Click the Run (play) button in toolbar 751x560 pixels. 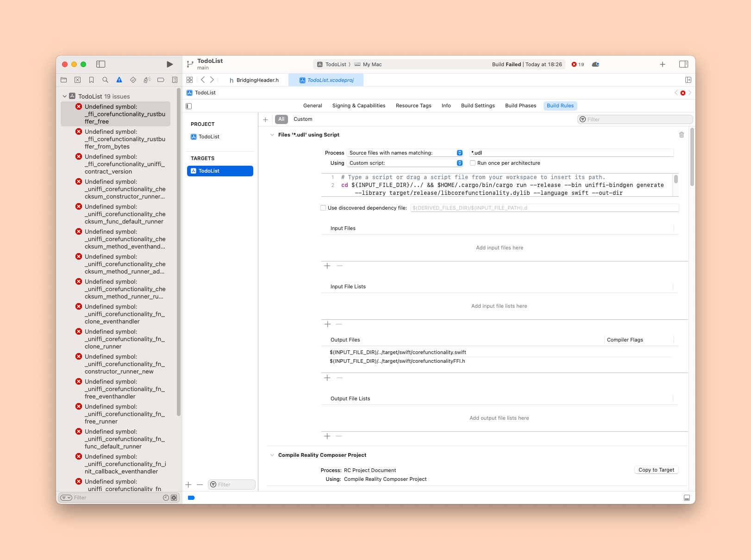click(x=169, y=64)
